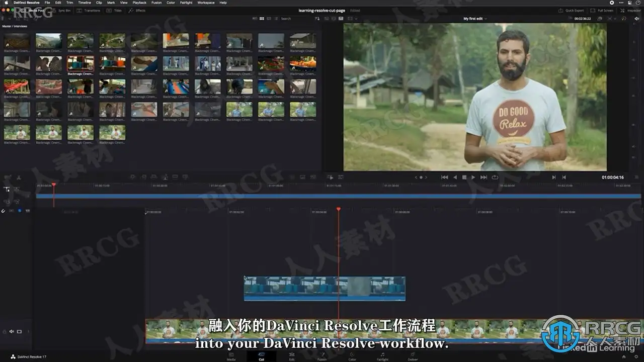
Task: Open the Fairlight menu
Action: click(x=186, y=3)
